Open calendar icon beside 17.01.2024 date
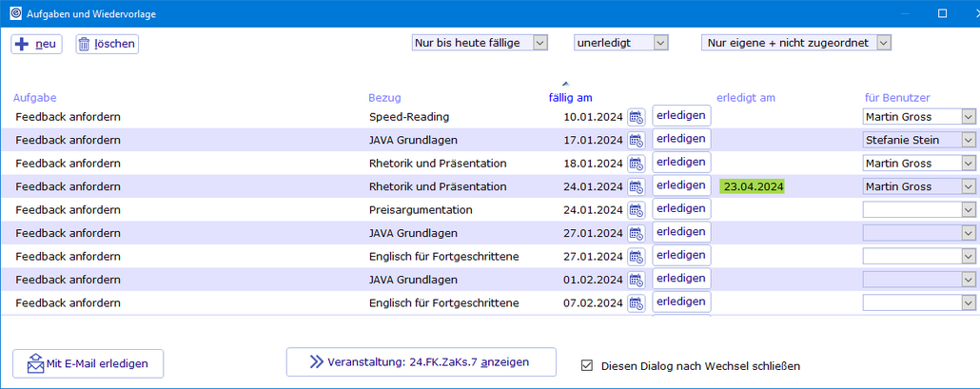980x389 pixels. (x=637, y=140)
